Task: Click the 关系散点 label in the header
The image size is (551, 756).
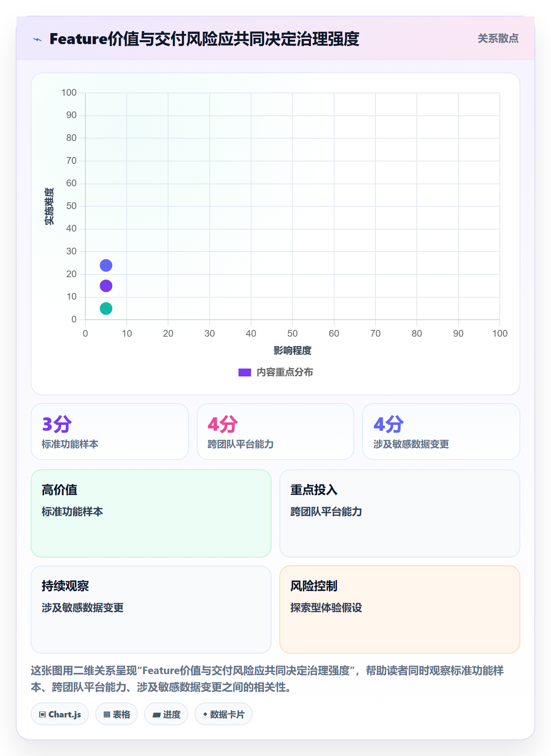Action: click(x=498, y=39)
